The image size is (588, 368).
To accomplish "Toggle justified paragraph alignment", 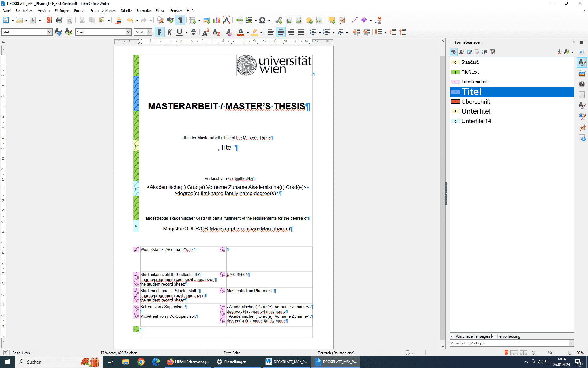I will point(301,32).
